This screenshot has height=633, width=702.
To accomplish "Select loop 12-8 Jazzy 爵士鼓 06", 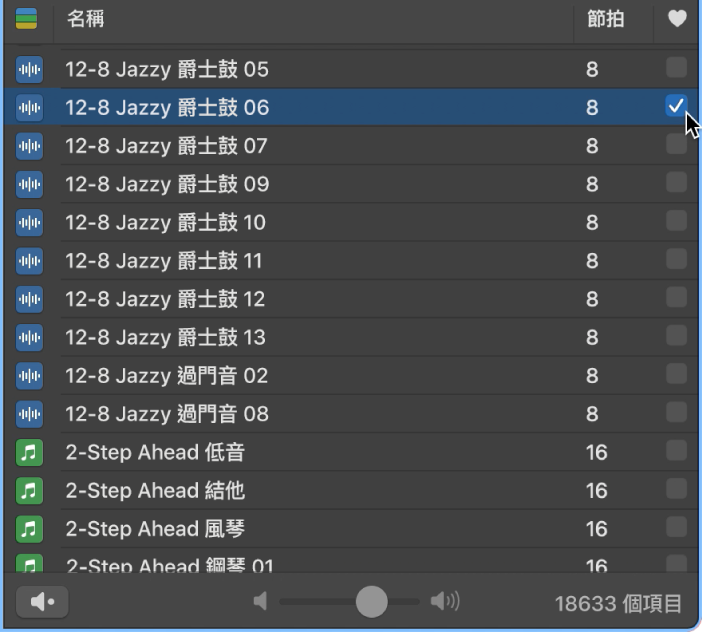I will (x=351, y=107).
